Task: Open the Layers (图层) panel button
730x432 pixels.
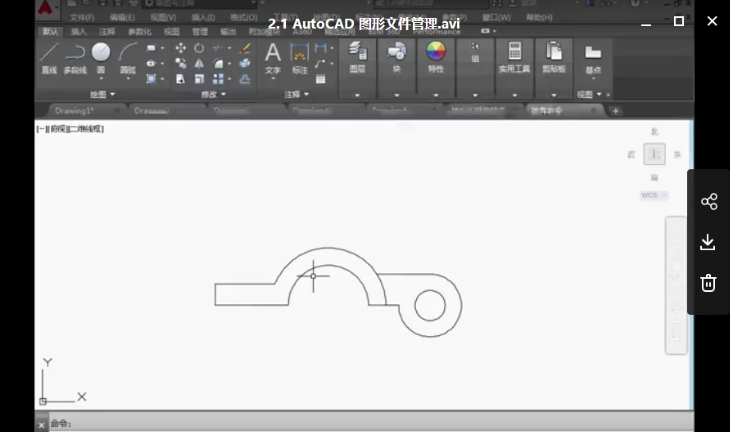Action: [x=358, y=57]
